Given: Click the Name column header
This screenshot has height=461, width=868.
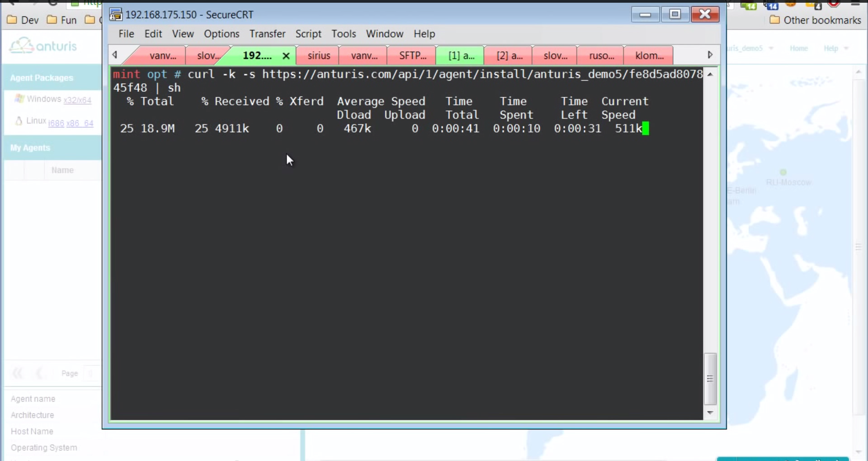Looking at the screenshot, I should click(x=62, y=170).
